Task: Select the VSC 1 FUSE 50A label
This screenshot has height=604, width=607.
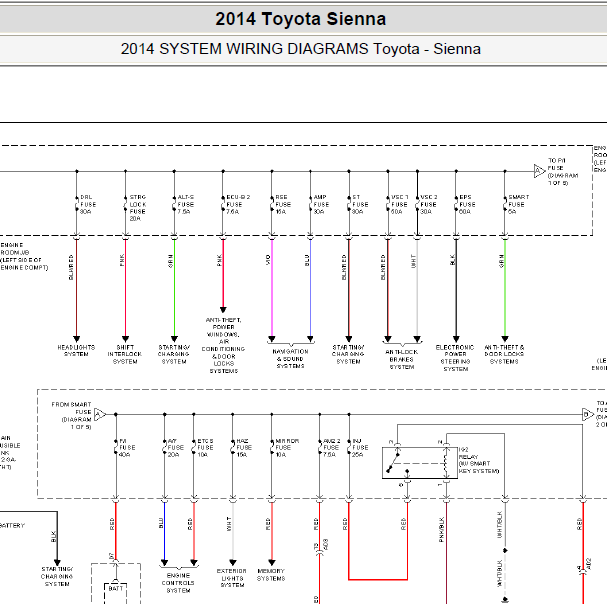Action: coord(399,204)
